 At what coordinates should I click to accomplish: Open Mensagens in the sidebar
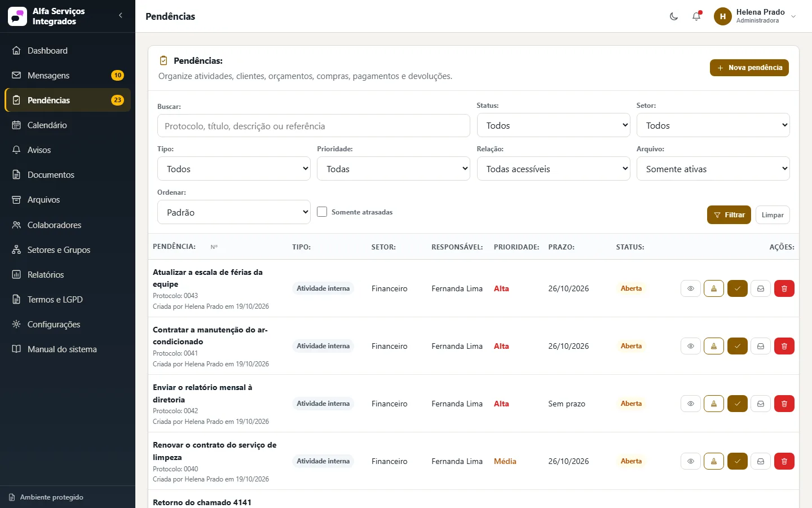[68, 75]
